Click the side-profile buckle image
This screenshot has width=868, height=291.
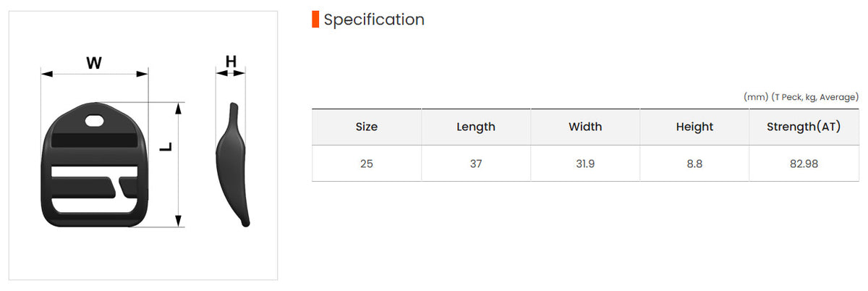pyautogui.click(x=234, y=164)
